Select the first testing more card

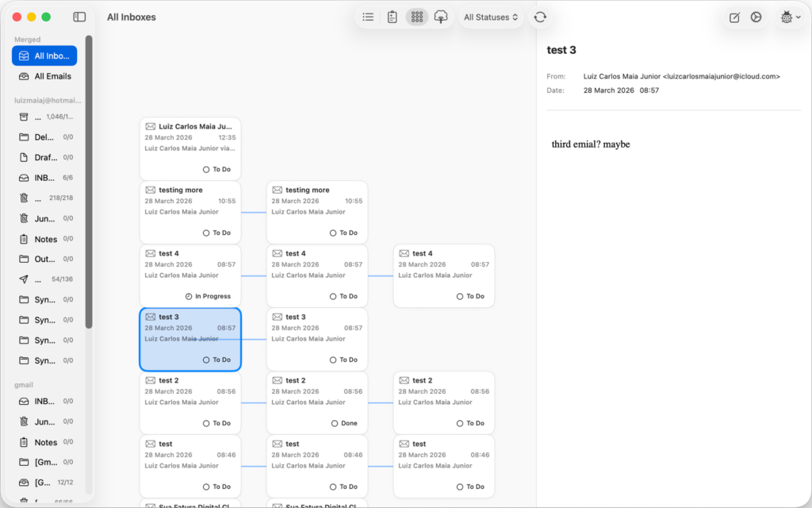click(x=190, y=212)
